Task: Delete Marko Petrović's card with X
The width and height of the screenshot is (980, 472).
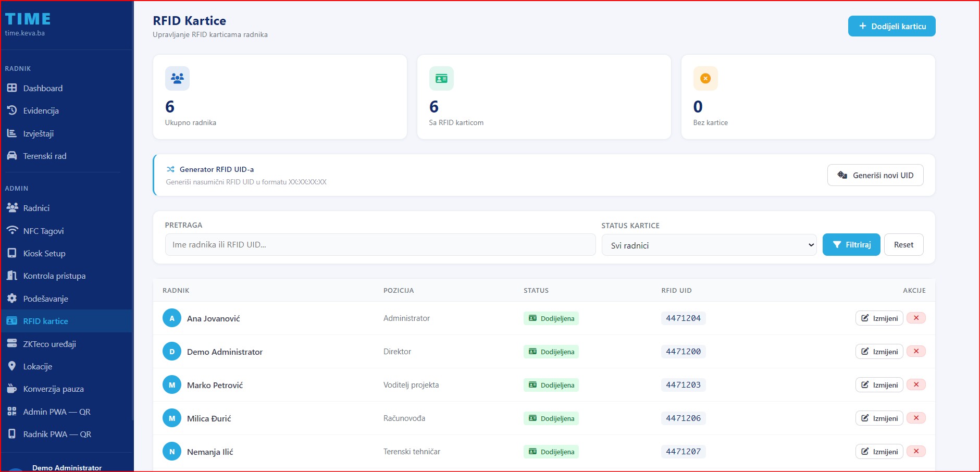Action: 916,384
